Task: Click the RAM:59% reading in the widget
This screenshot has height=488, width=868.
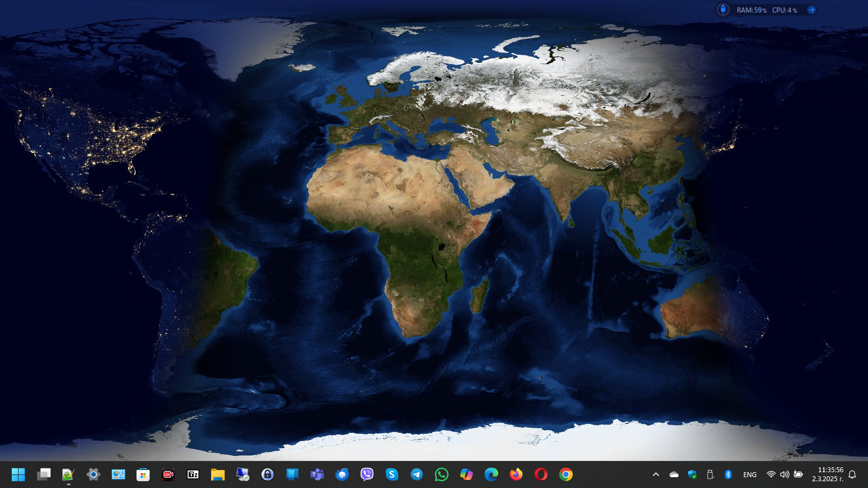Action: (752, 10)
